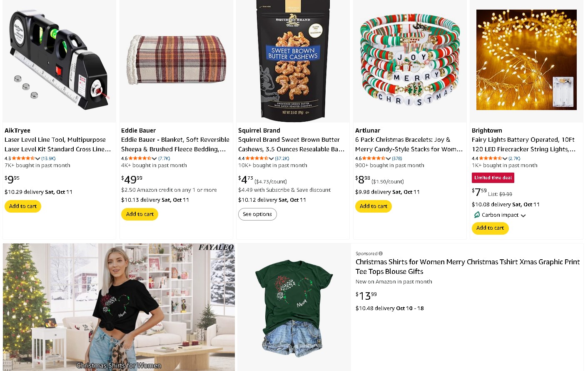This screenshot has height=371, width=588.
Task: Add Brightown fairy lights to cart
Action: pyautogui.click(x=490, y=228)
